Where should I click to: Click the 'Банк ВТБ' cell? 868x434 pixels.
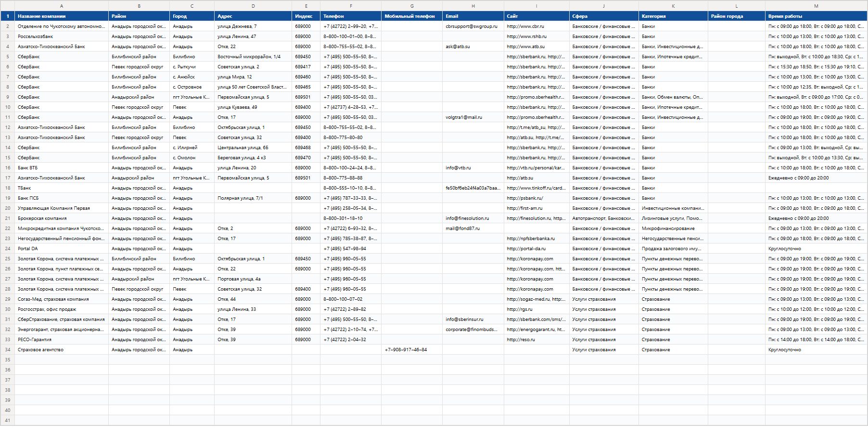pos(62,168)
